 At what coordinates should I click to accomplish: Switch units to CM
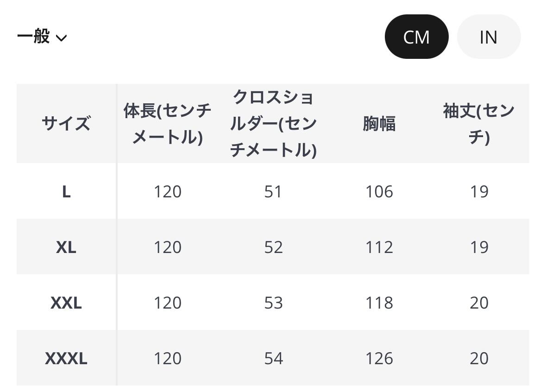click(x=416, y=37)
